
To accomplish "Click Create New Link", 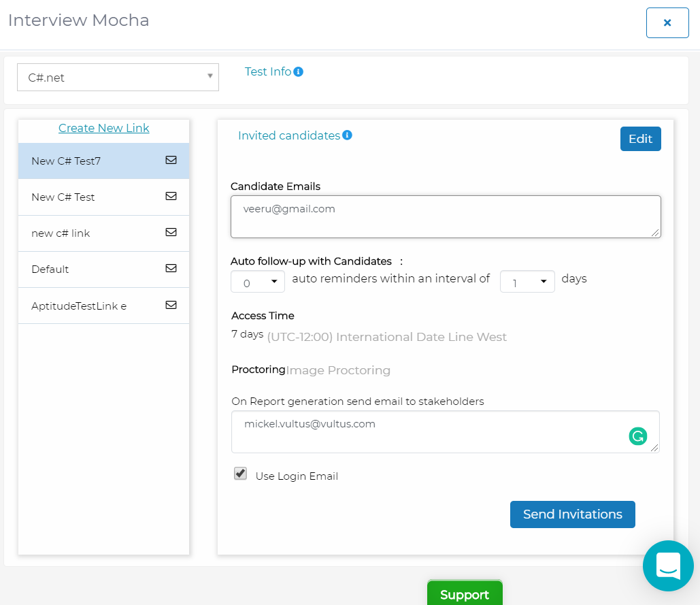I will coord(103,128).
